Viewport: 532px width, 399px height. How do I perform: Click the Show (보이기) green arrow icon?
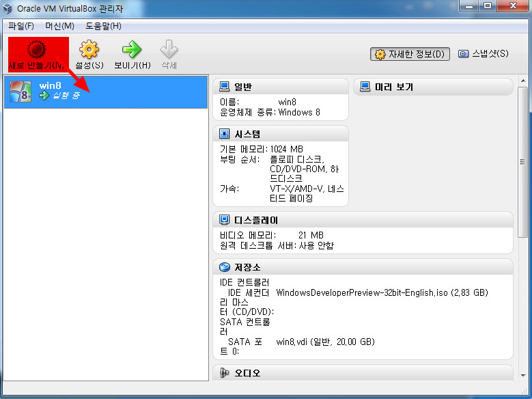(x=131, y=50)
